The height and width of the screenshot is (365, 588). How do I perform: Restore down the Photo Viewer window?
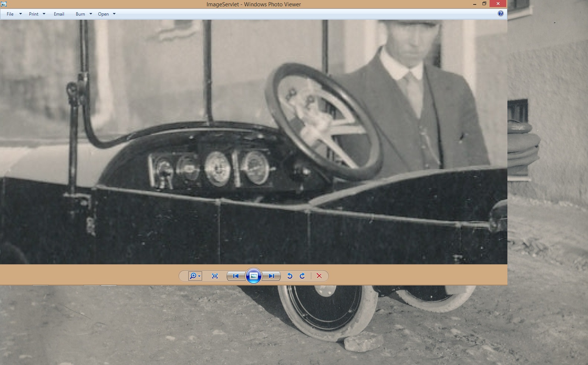[484, 4]
